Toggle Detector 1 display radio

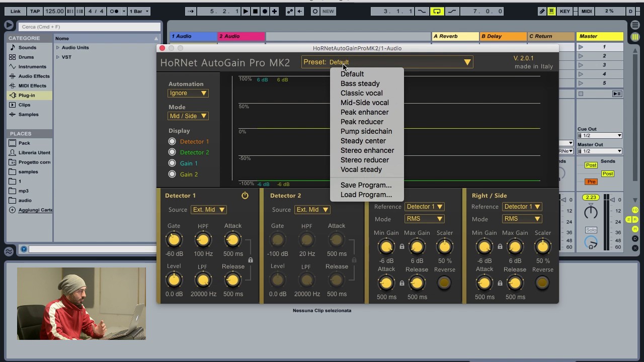tap(172, 141)
